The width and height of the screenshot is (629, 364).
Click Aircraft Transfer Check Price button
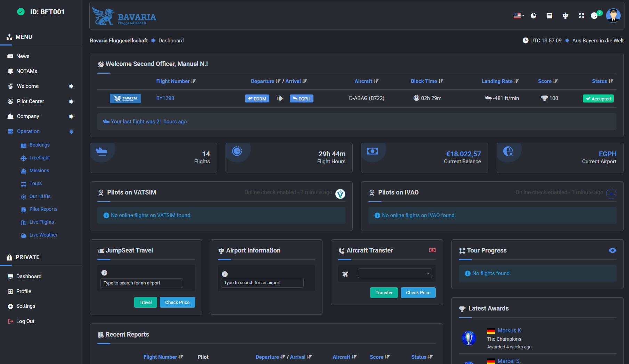coord(418,292)
